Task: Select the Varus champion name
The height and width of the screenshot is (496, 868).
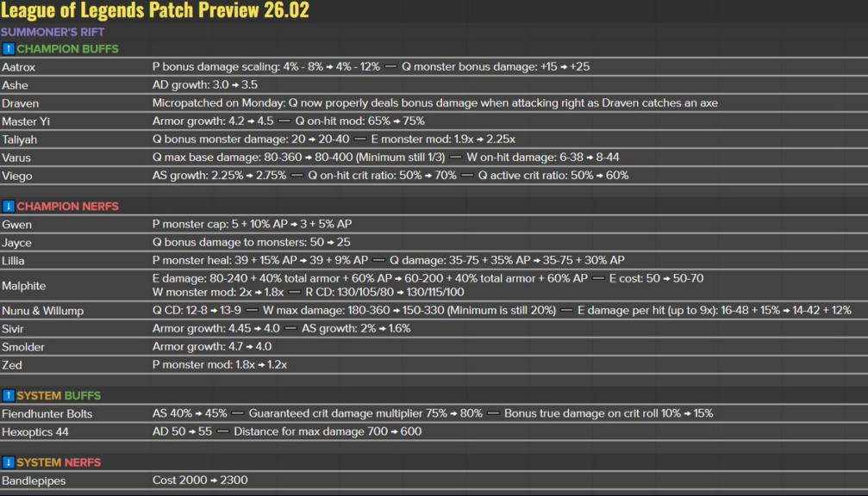Action: [x=16, y=158]
